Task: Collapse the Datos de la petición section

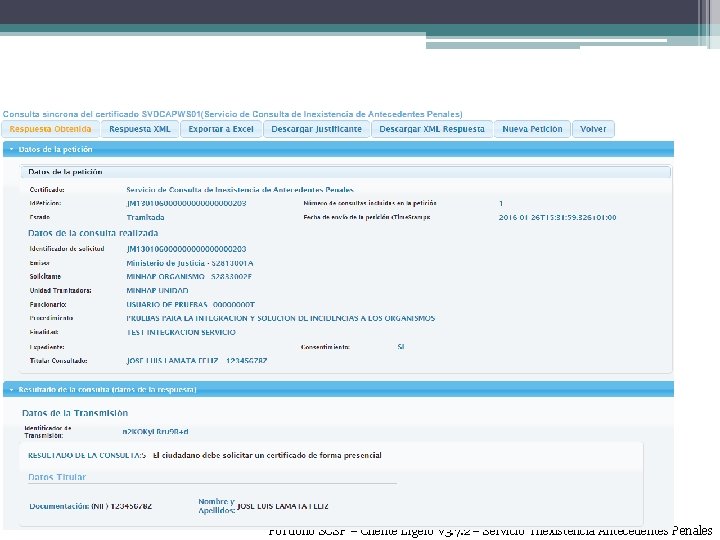Action: [x=338, y=149]
